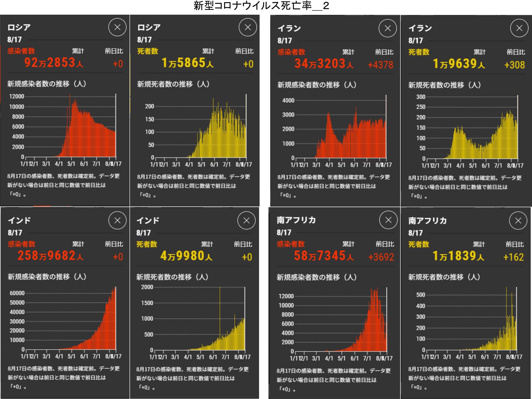Close the Iran deaths panel
532x399 pixels.
[519, 28]
